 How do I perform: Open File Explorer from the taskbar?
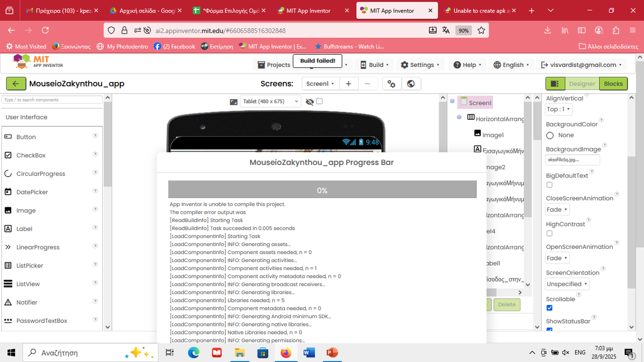click(239, 352)
